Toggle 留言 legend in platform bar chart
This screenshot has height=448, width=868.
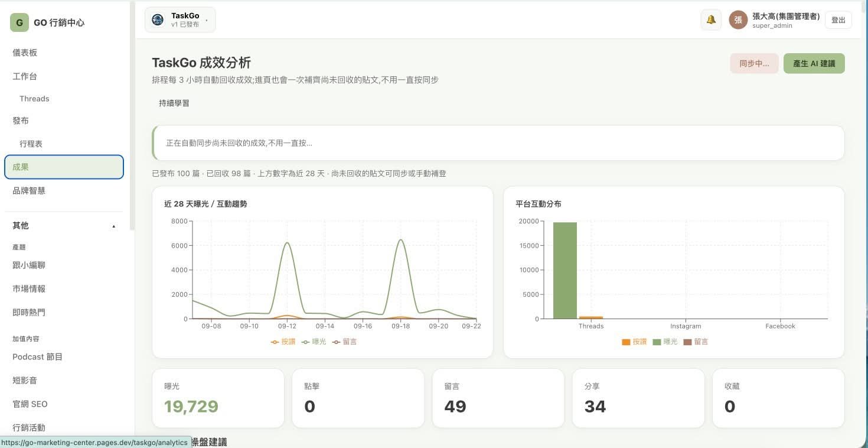696,342
